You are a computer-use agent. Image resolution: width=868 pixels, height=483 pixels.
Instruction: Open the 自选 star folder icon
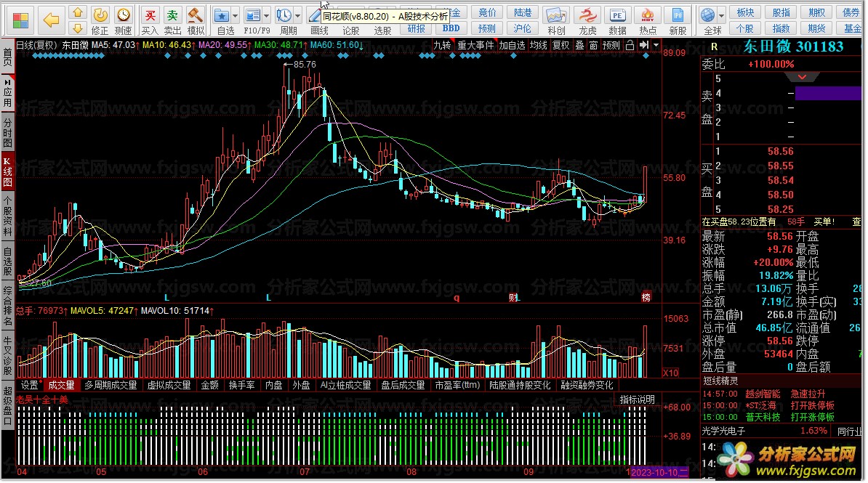(x=222, y=15)
